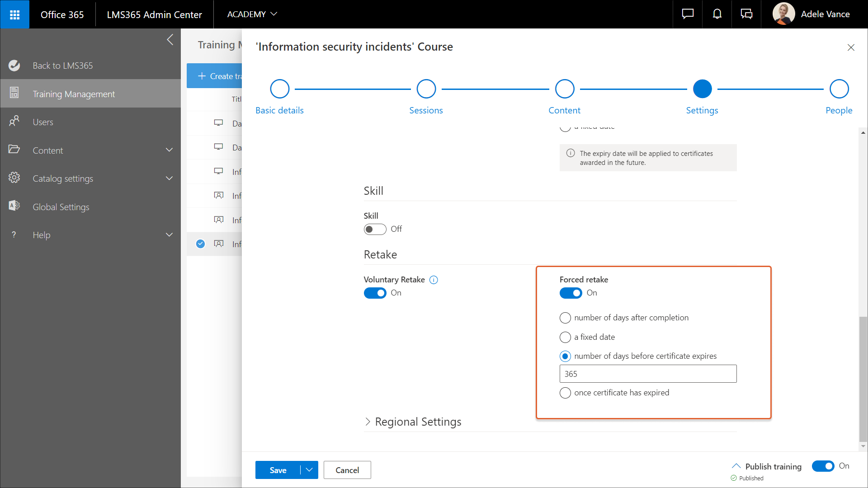868x488 pixels.
Task: Disable the Forced retake toggle
Action: (x=571, y=293)
